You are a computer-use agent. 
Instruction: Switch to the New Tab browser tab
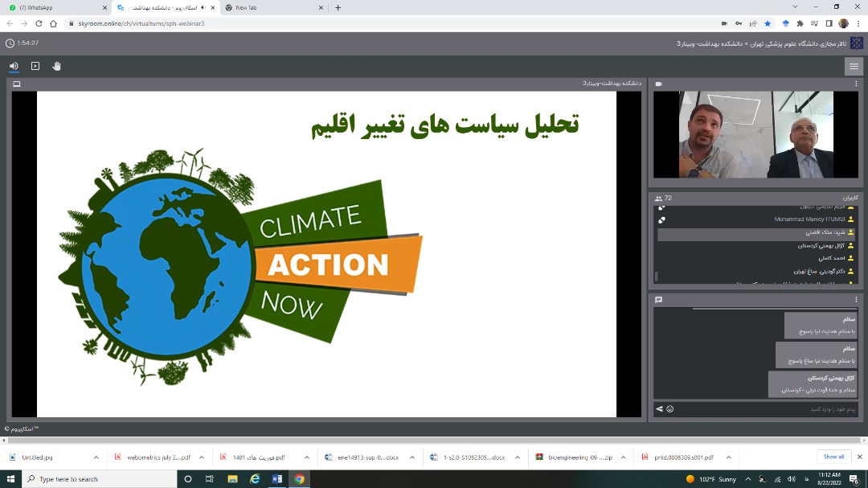(x=272, y=7)
